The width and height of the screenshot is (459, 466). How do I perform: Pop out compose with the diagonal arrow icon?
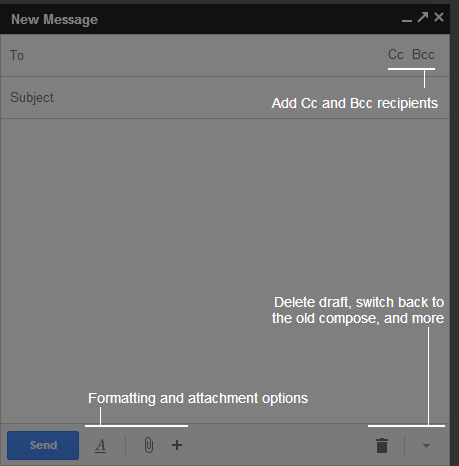pos(423,17)
